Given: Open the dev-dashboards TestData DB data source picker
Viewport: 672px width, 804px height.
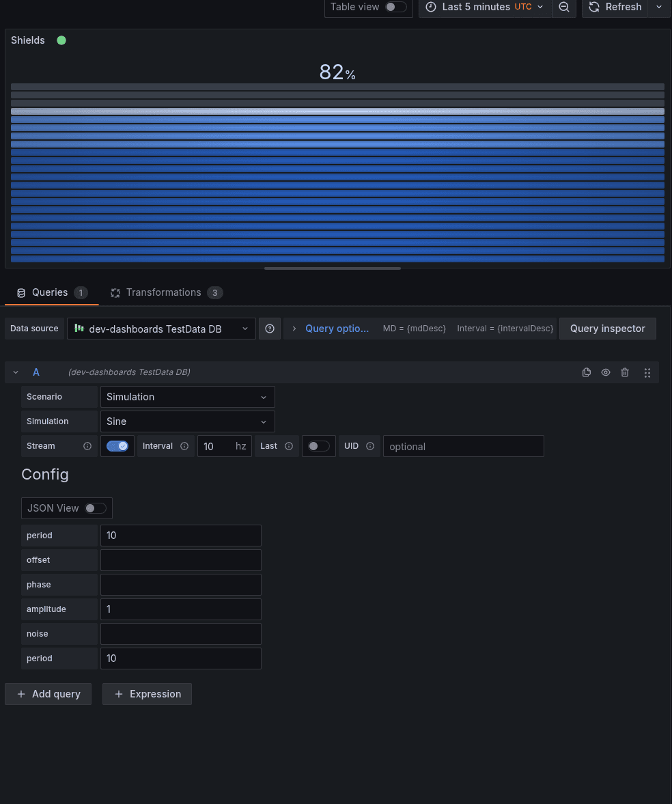Looking at the screenshot, I should pyautogui.click(x=161, y=329).
